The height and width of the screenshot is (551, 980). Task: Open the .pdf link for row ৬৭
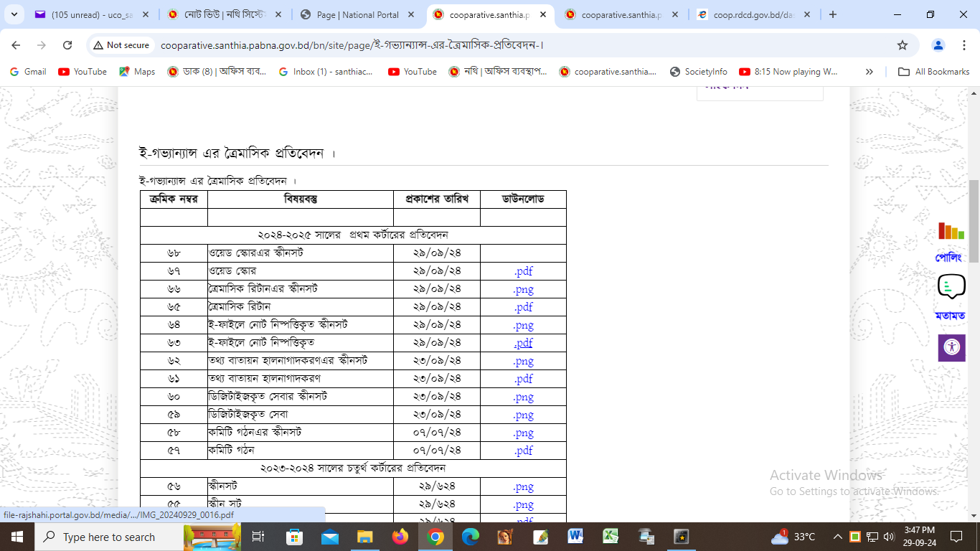pos(523,271)
